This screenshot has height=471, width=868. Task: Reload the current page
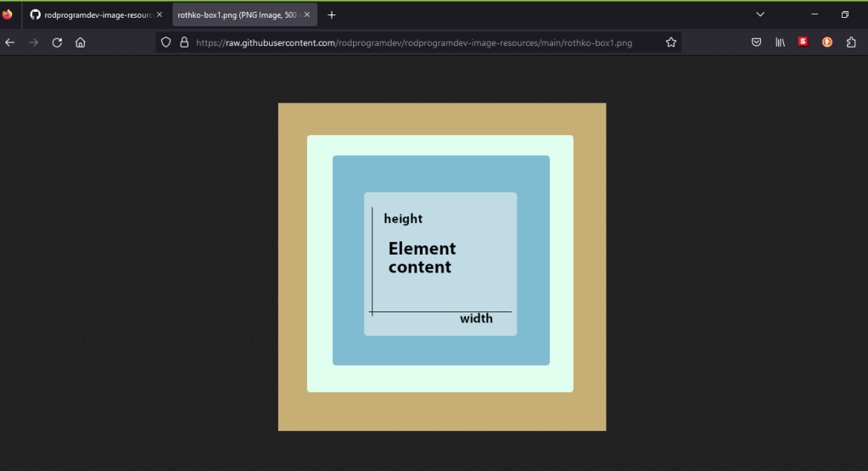coord(57,42)
